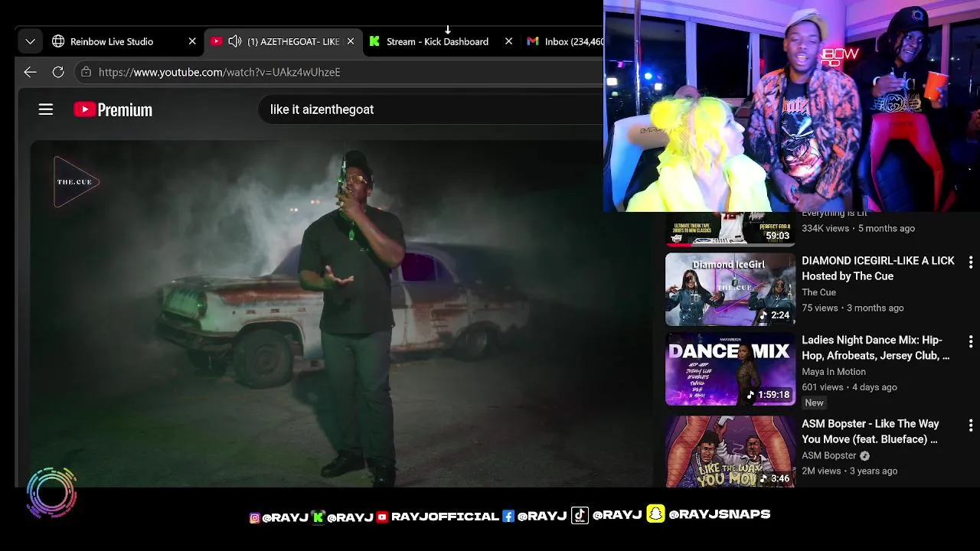The width and height of the screenshot is (980, 551).
Task: Click the Instagram icon in overlay bar
Action: tap(254, 518)
